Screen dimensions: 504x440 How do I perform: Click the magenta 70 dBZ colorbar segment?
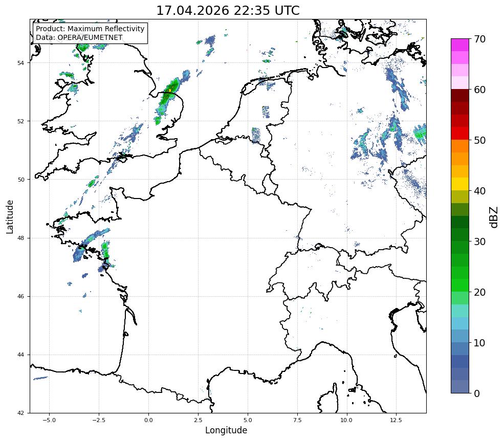pos(460,45)
